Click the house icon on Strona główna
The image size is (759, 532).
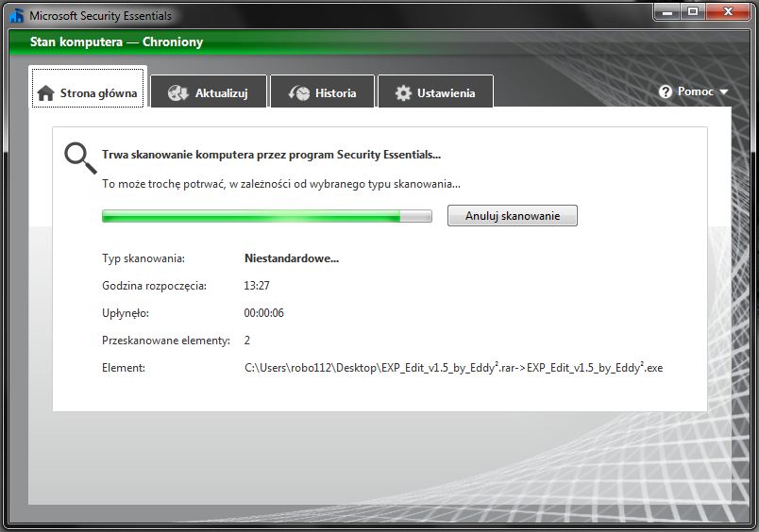[x=46, y=92]
